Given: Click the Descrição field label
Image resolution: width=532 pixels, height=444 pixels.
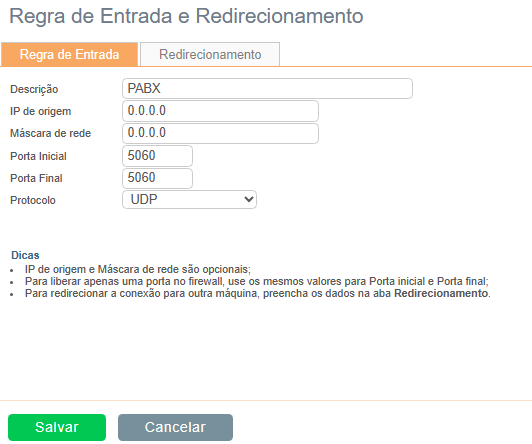Looking at the screenshot, I should point(34,89).
